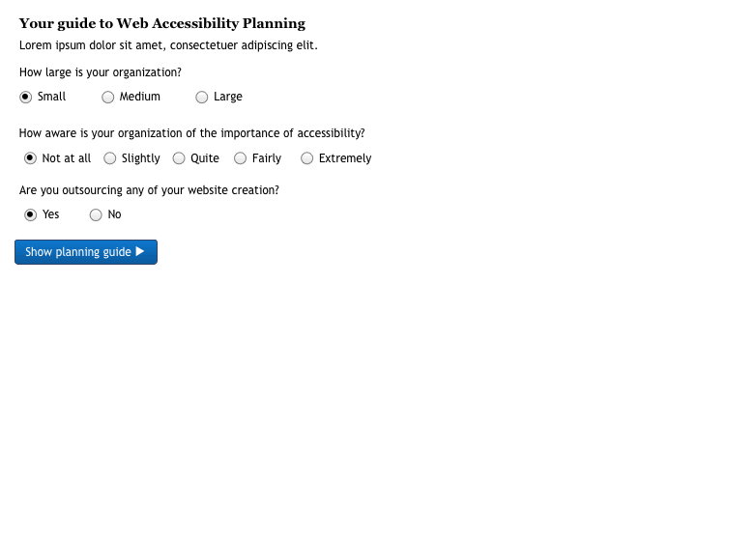Choose the No outsourcing radio button circle
Screen dimensions: 756x540
[96, 214]
